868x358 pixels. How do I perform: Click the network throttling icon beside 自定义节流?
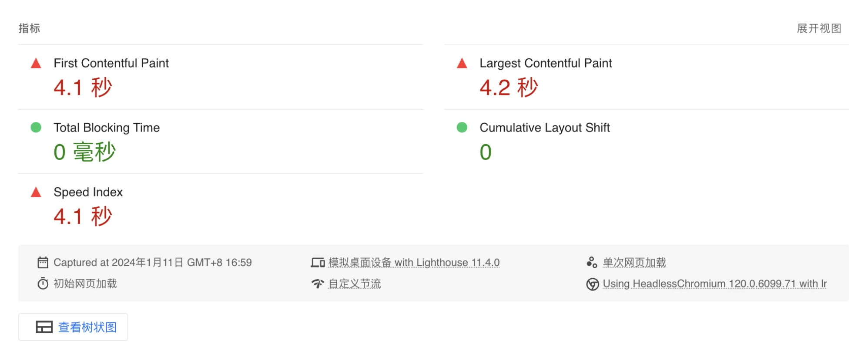coord(318,284)
